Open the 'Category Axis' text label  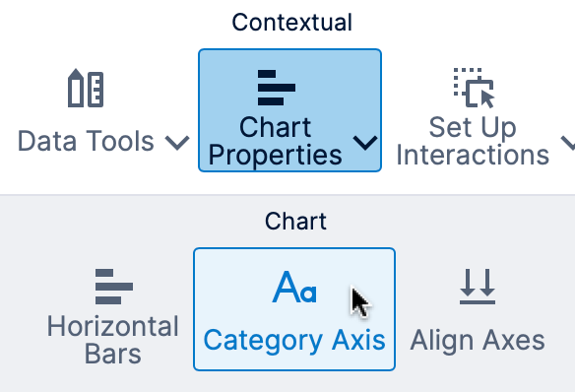tap(294, 341)
